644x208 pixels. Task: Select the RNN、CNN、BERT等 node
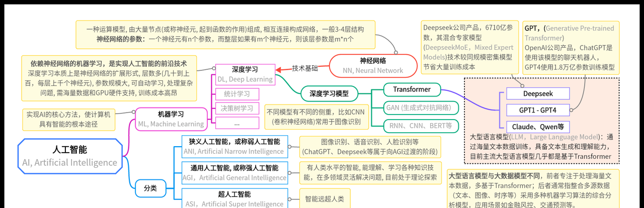422,125
